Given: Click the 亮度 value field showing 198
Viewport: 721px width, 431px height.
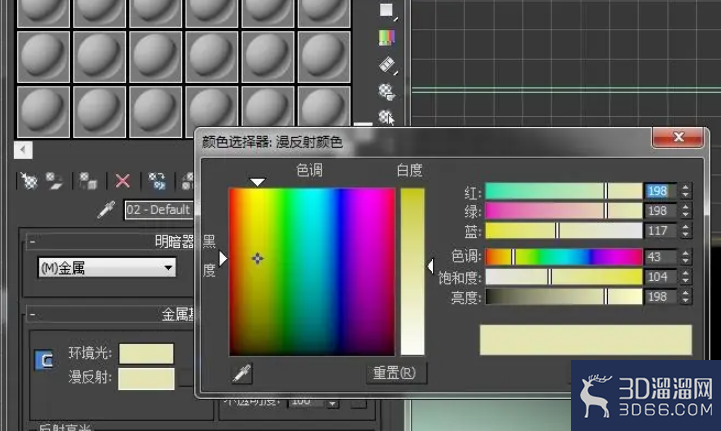Looking at the screenshot, I should click(x=661, y=297).
